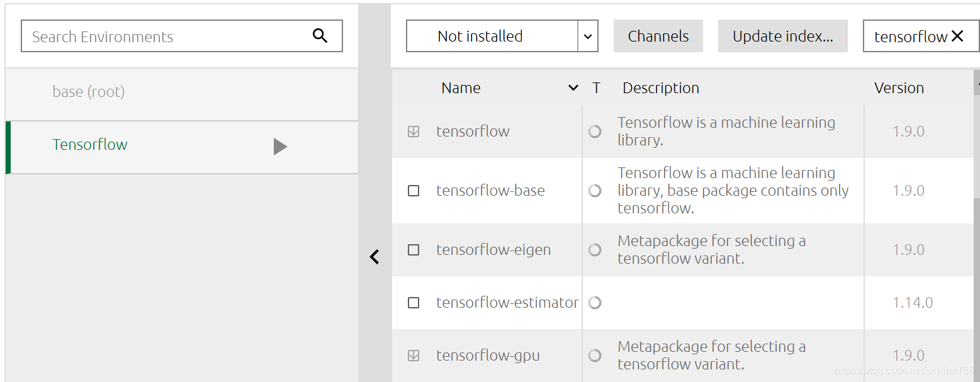Screen dimensions: 980x382
Task: Click the Channels button
Action: click(658, 37)
